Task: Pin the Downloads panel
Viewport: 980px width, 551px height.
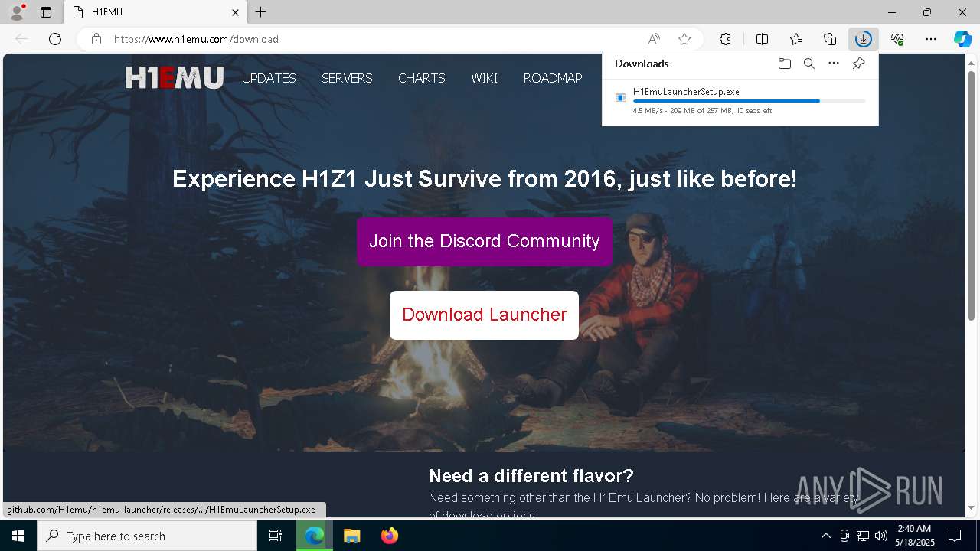Action: [858, 64]
